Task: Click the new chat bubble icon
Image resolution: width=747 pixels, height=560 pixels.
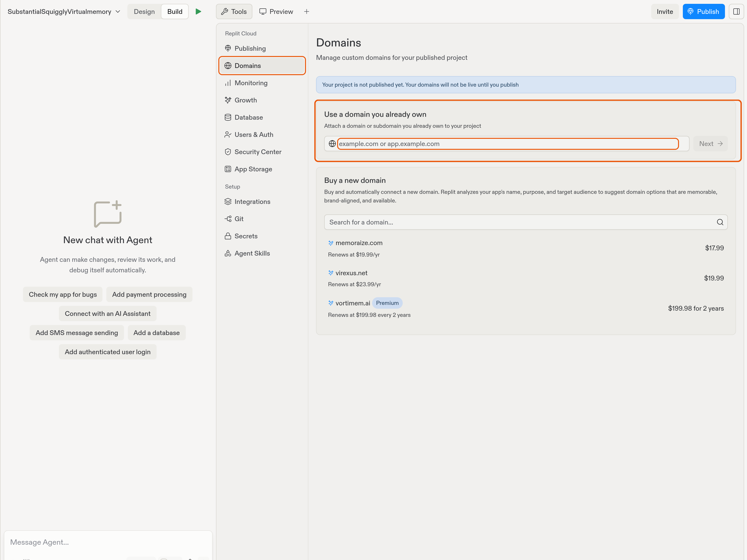Action: [x=108, y=214]
